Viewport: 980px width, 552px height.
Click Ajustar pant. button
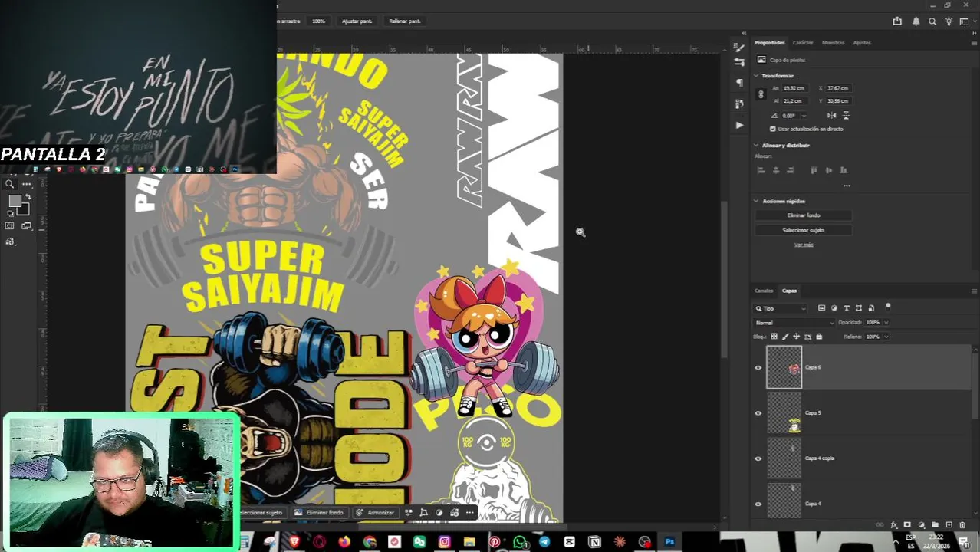(357, 21)
